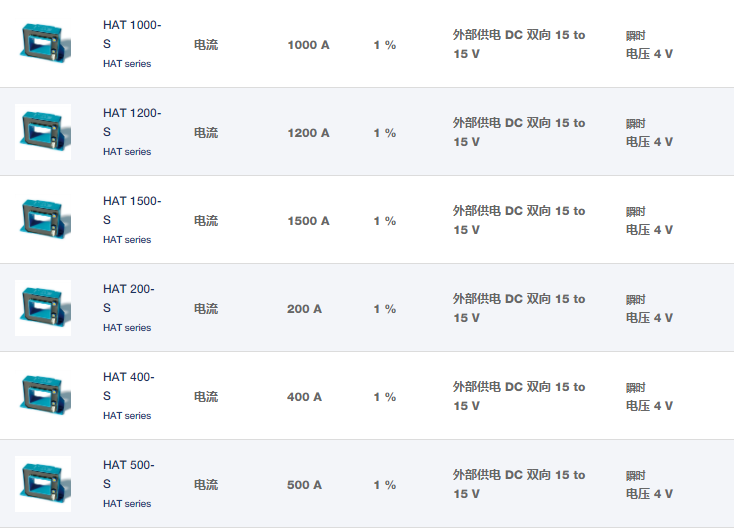The height and width of the screenshot is (530, 741).
Task: Click the HAT 500-S product image
Action: coord(43,484)
